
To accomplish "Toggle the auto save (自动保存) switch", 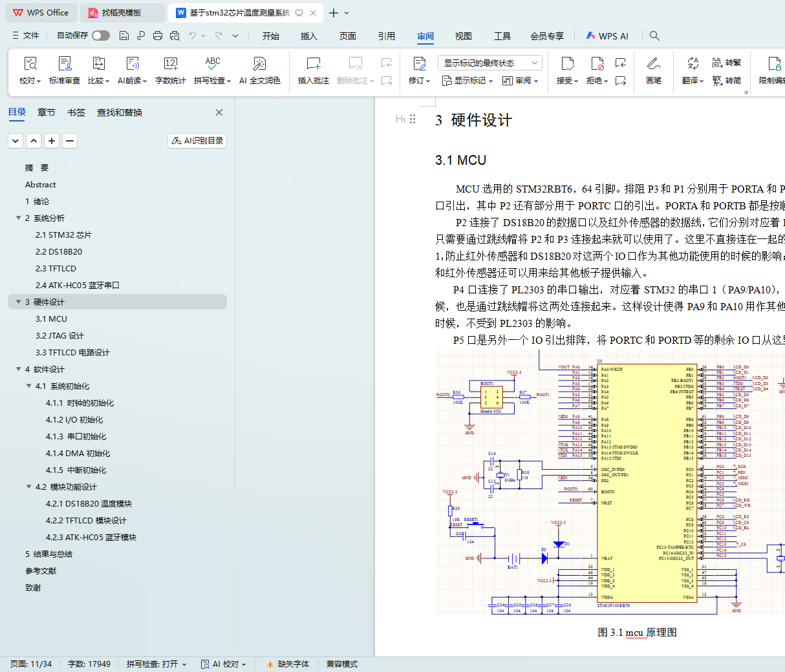I will tap(100, 36).
